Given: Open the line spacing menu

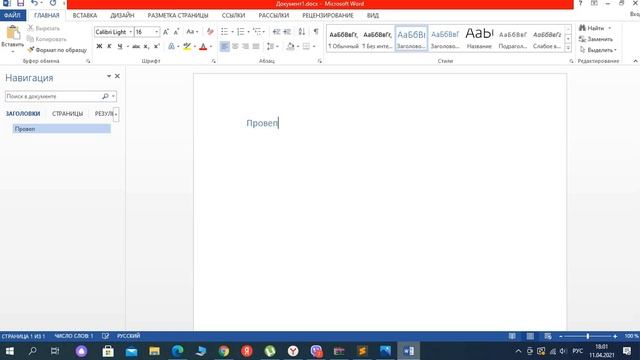Looking at the screenshot, I should point(272,47).
